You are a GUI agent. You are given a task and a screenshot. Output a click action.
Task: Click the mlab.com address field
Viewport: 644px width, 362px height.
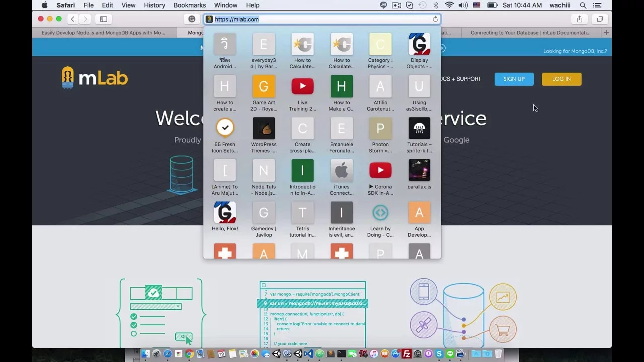[x=322, y=19]
